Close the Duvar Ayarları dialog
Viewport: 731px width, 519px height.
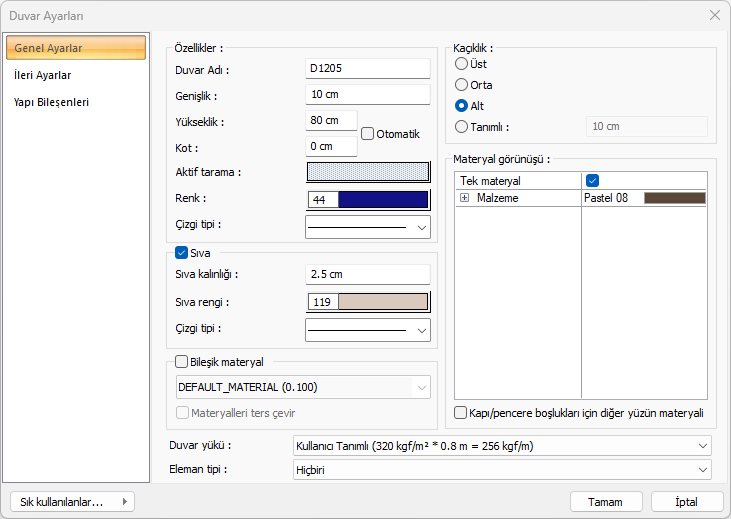click(714, 15)
